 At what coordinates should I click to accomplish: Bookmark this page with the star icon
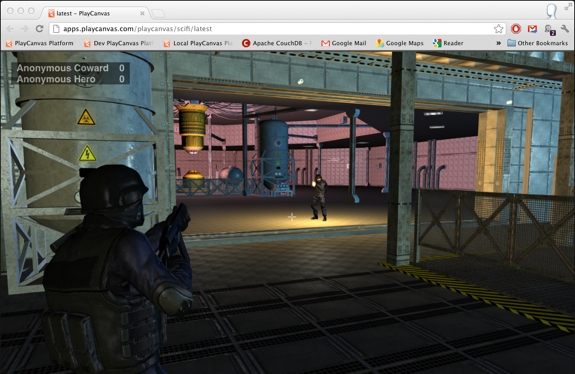[x=498, y=29]
